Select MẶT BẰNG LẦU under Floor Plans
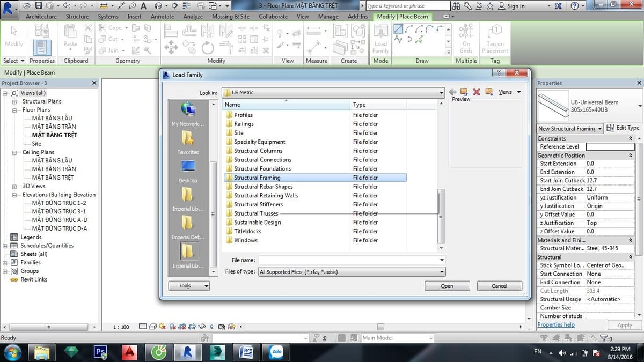Screen dimensions: 644x362 (52, 118)
